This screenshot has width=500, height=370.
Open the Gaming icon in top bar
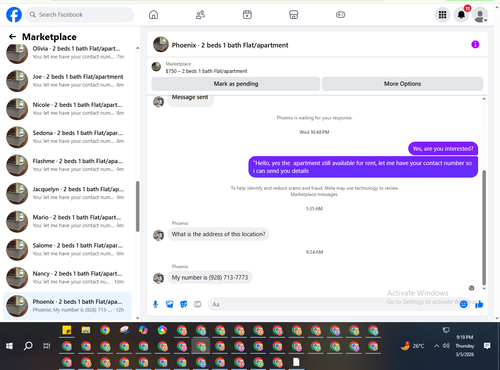340,15
